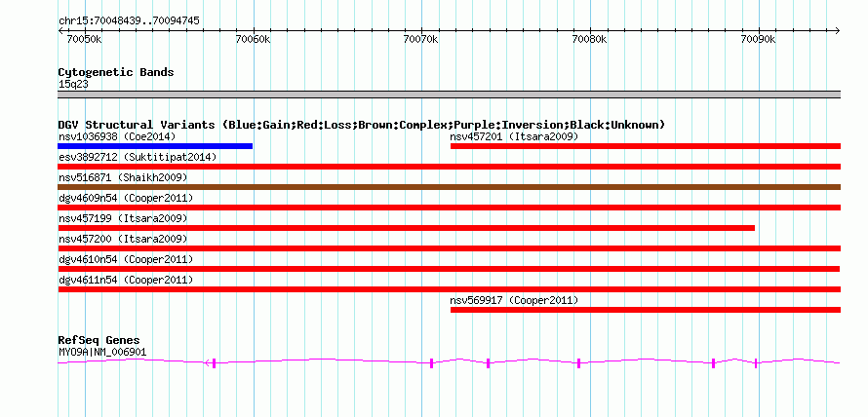Click the MYO9A|NM_006901 gene label
868x417 pixels.
102,352
